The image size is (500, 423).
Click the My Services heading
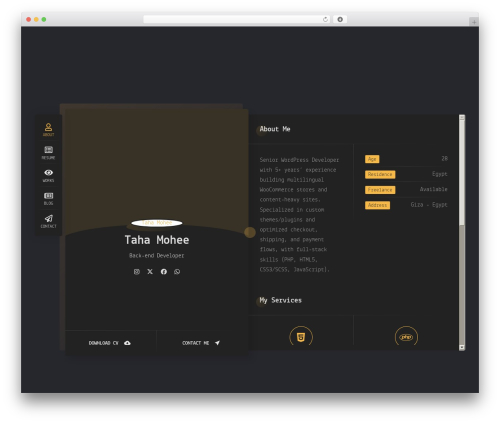[x=281, y=300]
